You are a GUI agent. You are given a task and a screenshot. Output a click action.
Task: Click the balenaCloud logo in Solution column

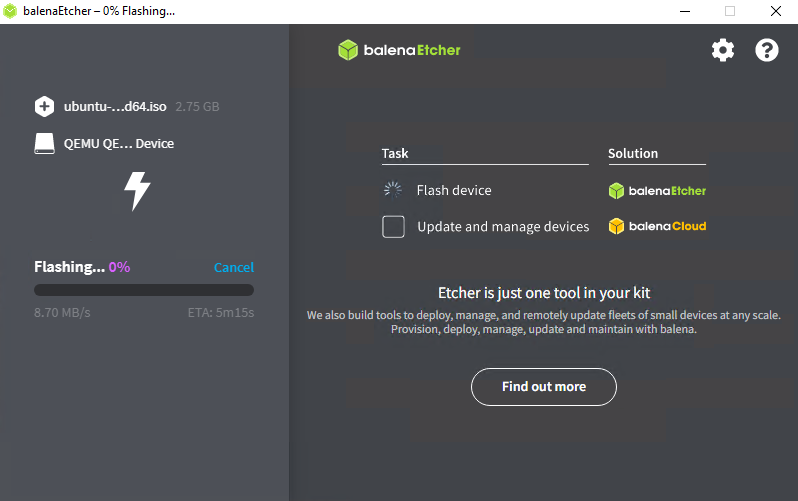tap(657, 226)
